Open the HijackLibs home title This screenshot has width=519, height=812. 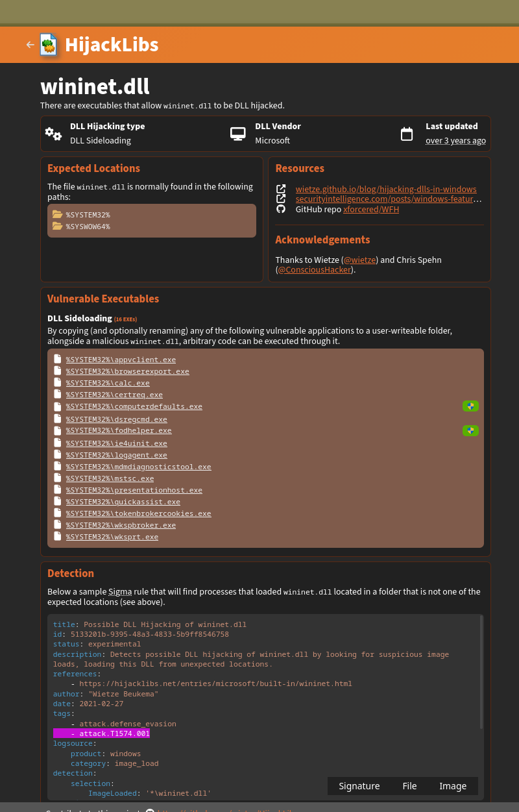click(112, 45)
